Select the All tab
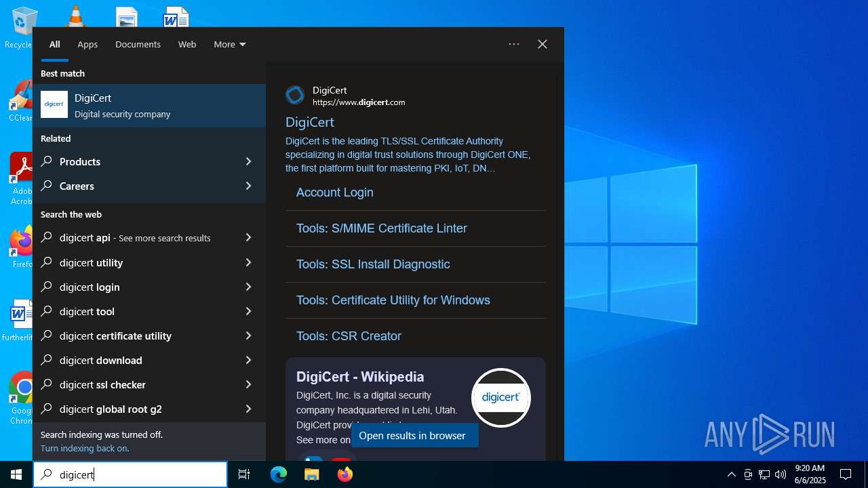This screenshot has height=488, width=868. pyautogui.click(x=55, y=44)
